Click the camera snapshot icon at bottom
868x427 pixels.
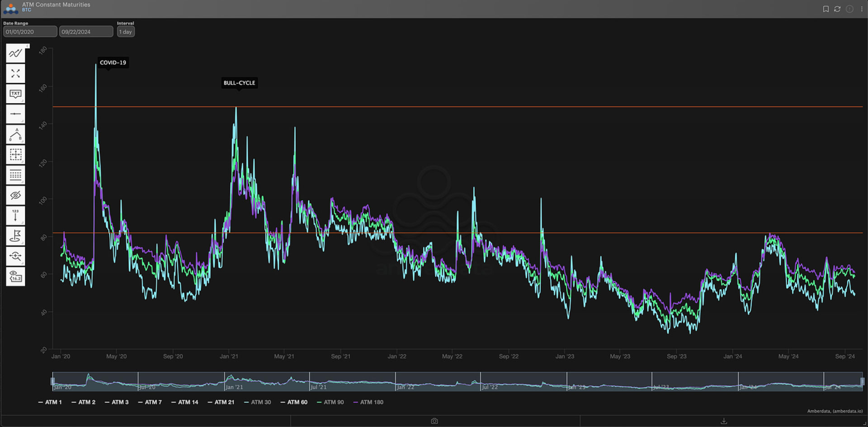[434, 421]
